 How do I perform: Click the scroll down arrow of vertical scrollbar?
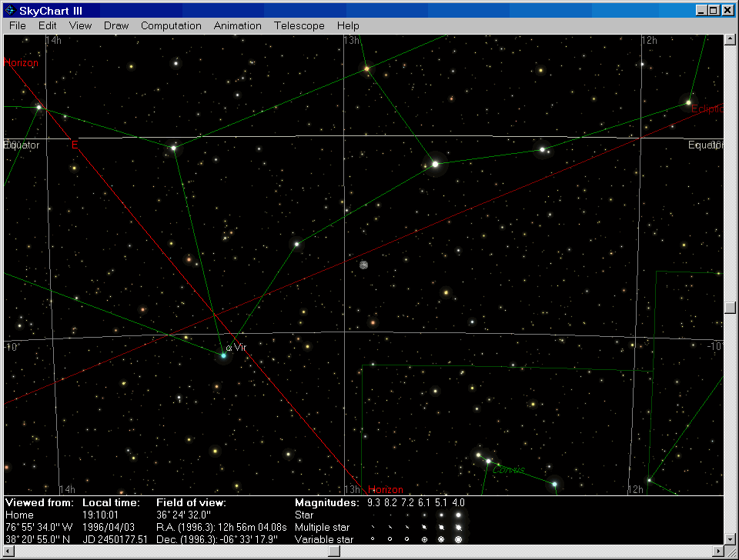tap(730, 538)
